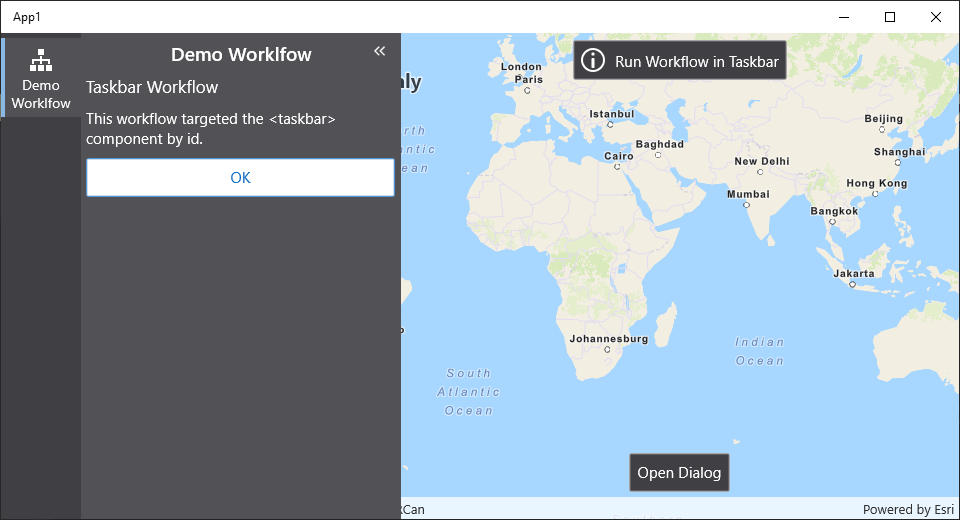The height and width of the screenshot is (520, 960).
Task: Click the Powered by Esri attribution
Action: [x=908, y=510]
